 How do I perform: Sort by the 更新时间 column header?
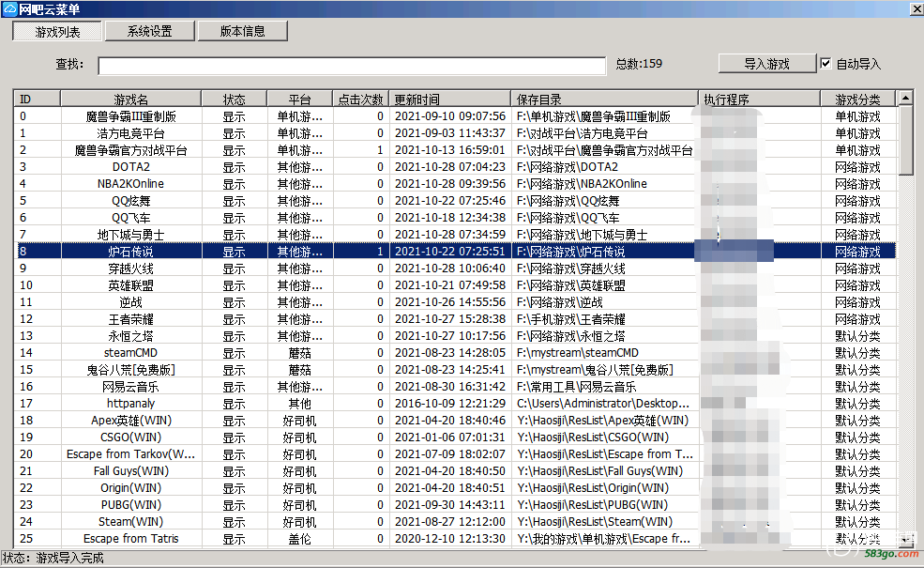(x=449, y=100)
